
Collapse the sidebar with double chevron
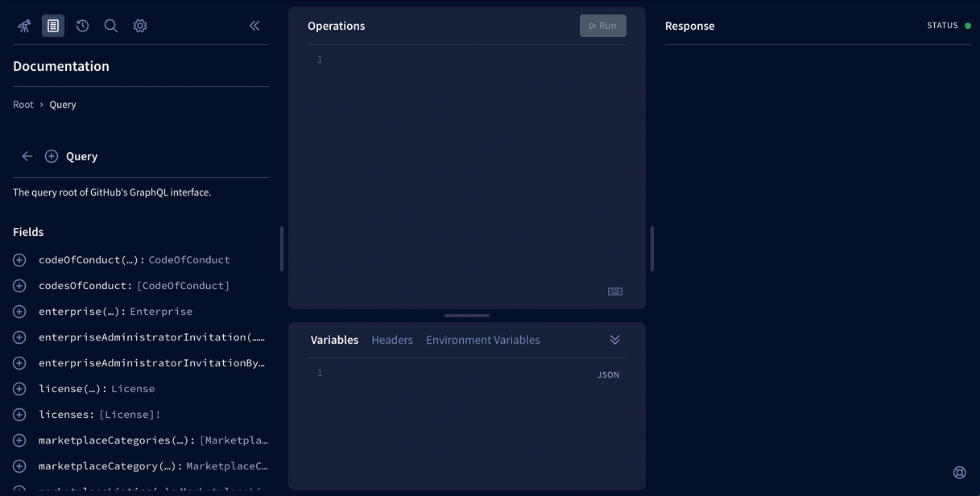point(254,26)
